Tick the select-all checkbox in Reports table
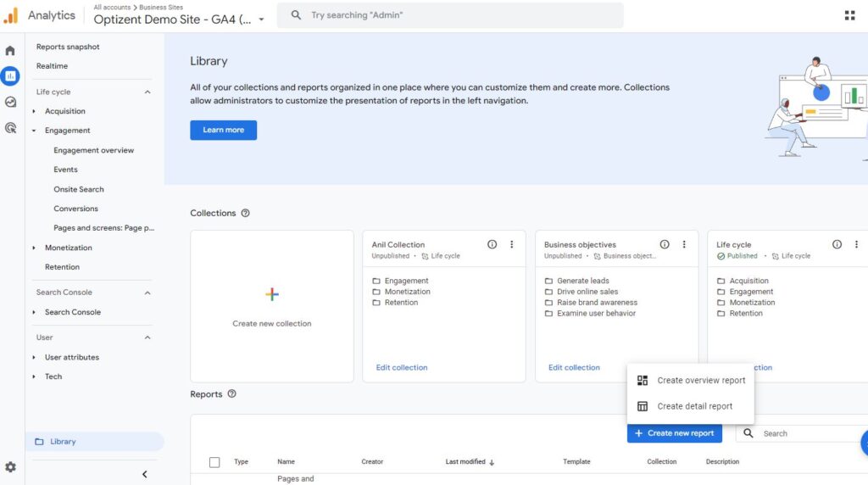The height and width of the screenshot is (485, 868). [x=214, y=462]
